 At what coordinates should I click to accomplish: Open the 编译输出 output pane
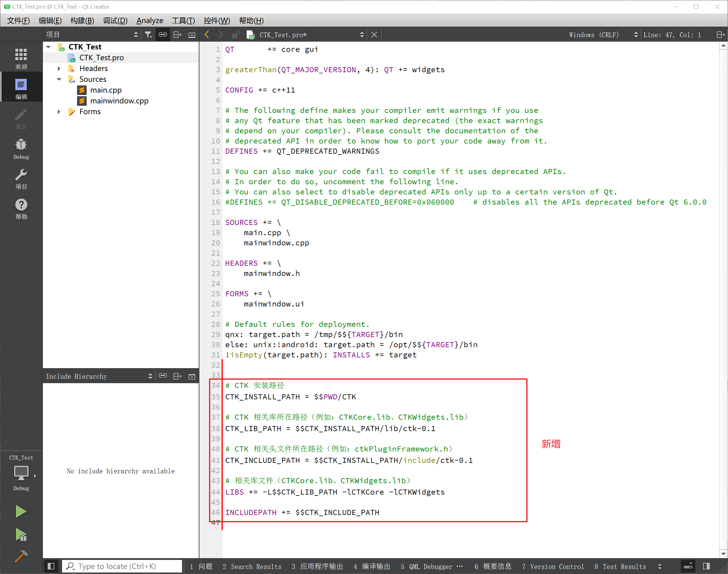pyautogui.click(x=371, y=566)
